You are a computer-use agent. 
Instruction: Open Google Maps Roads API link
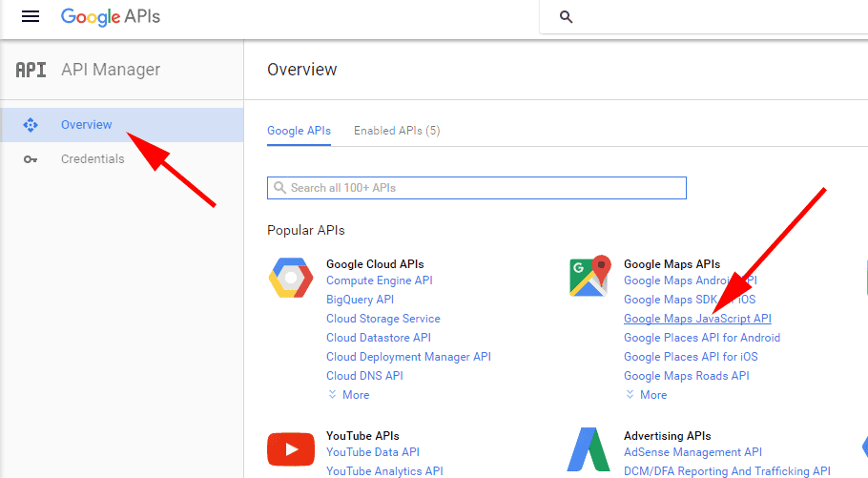coord(686,376)
